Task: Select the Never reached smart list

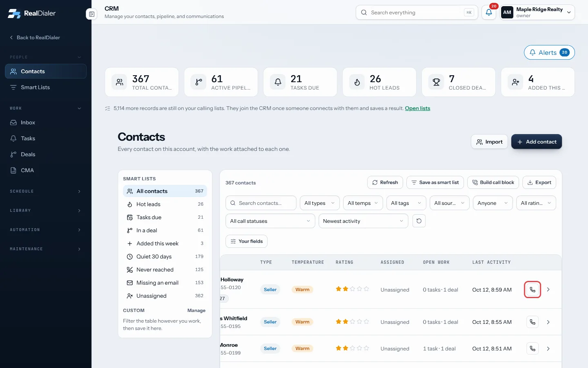Action: pyautogui.click(x=165, y=270)
